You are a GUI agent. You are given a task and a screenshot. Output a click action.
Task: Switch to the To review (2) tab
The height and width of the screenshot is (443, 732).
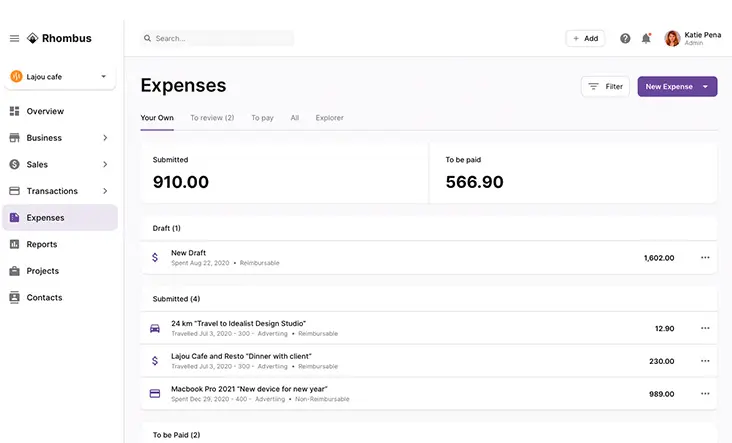(212, 118)
